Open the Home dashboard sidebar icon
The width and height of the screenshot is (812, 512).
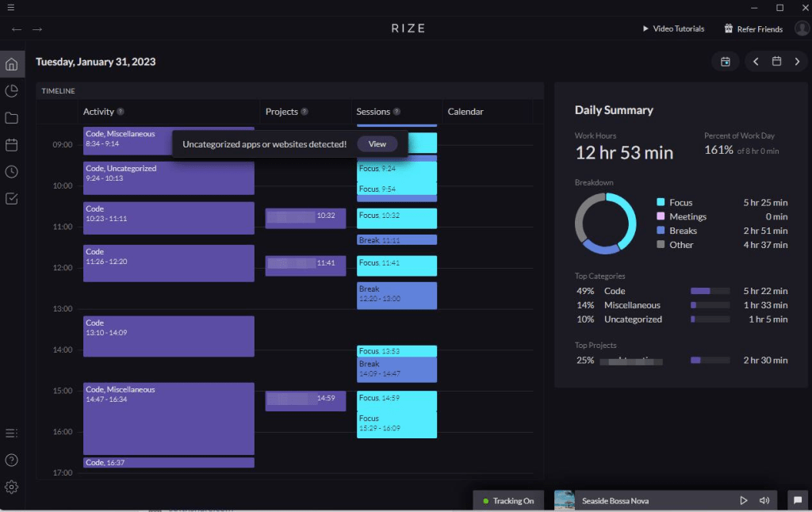[12, 64]
